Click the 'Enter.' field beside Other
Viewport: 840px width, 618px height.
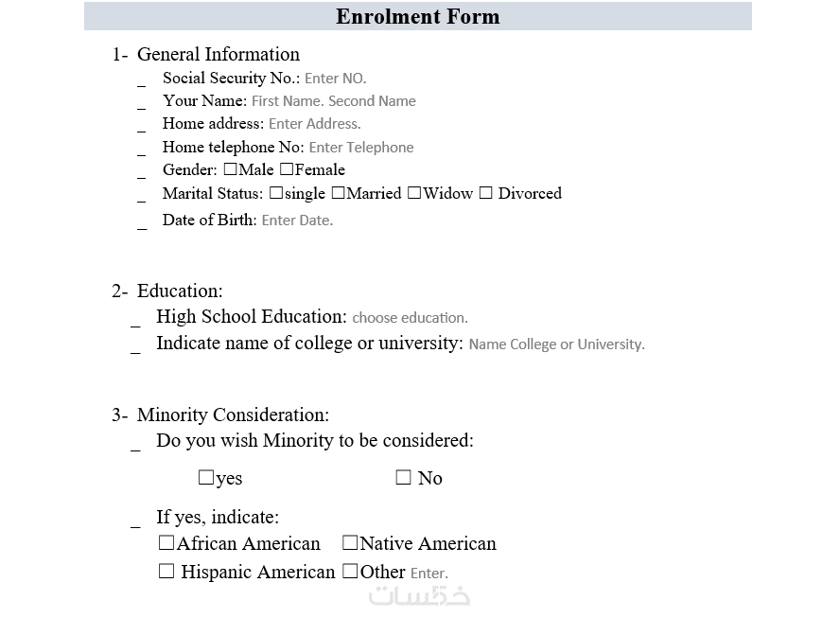click(x=429, y=574)
